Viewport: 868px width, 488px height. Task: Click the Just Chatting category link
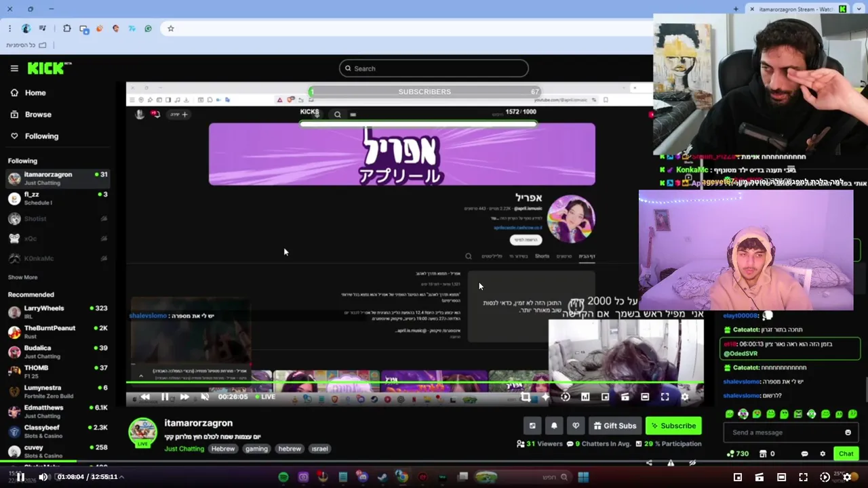184,449
